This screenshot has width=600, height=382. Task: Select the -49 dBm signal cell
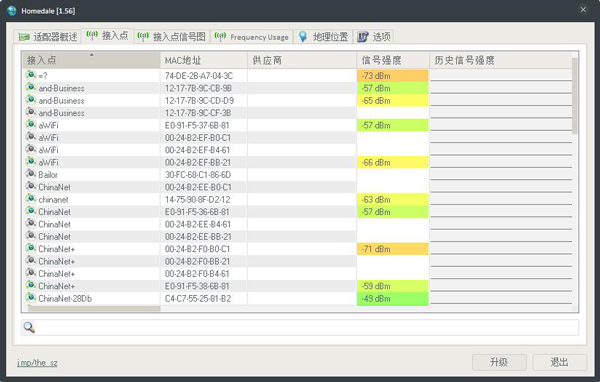393,299
